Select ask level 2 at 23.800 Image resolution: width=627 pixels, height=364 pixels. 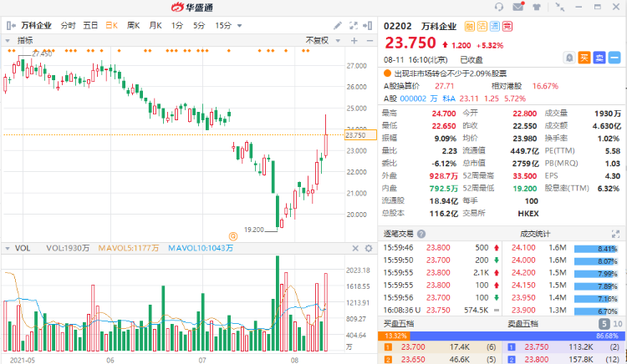(x=563, y=360)
